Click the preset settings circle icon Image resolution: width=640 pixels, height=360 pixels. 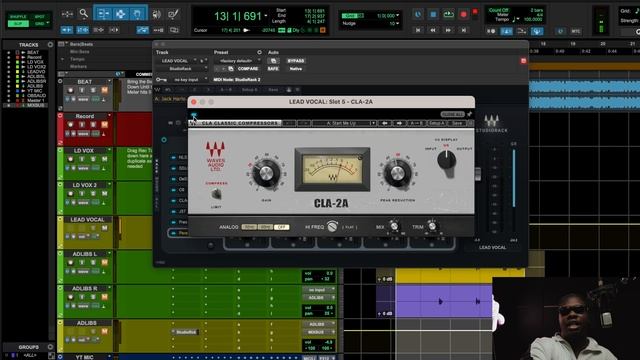tap(259, 52)
